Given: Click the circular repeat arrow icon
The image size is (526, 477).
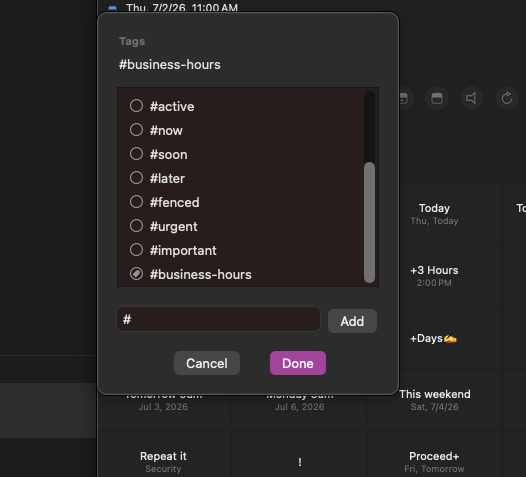Looking at the screenshot, I should tap(507, 98).
